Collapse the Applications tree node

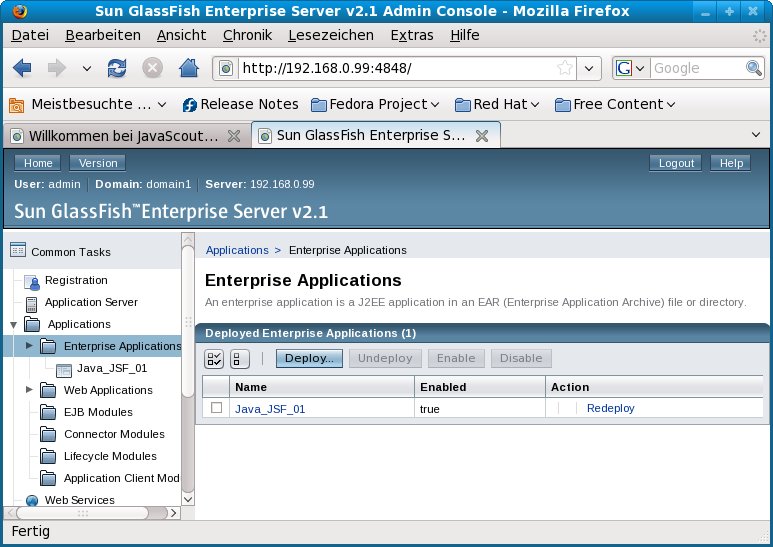[x=13, y=325]
